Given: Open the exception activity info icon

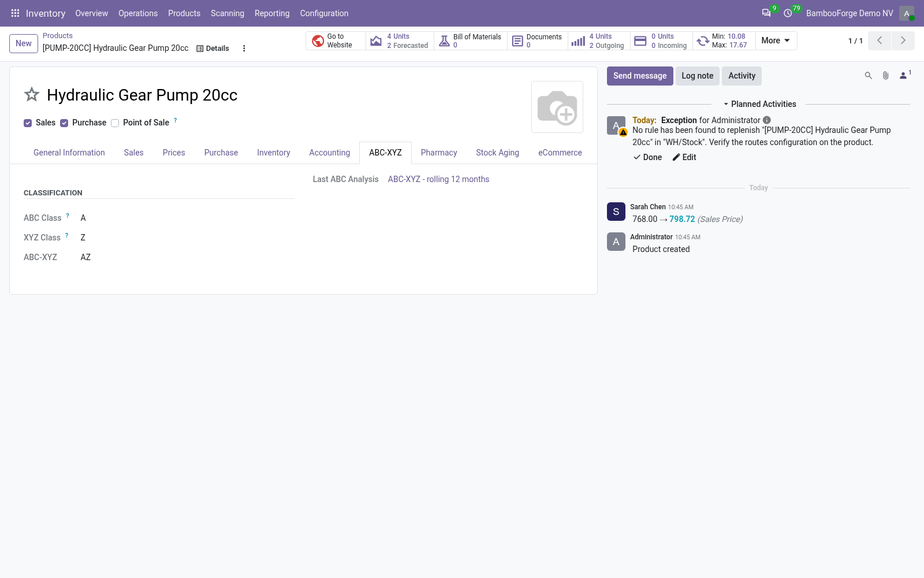Looking at the screenshot, I should pos(767,120).
